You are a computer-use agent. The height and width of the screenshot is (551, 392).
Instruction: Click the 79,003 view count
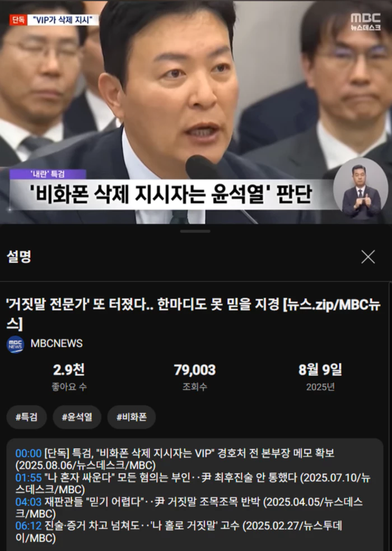point(195,370)
